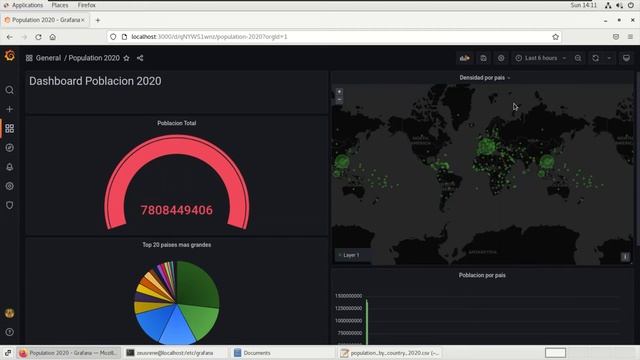Screen dimensions: 640x360
Task: Click the localhost URL address bar
Action: point(335,37)
